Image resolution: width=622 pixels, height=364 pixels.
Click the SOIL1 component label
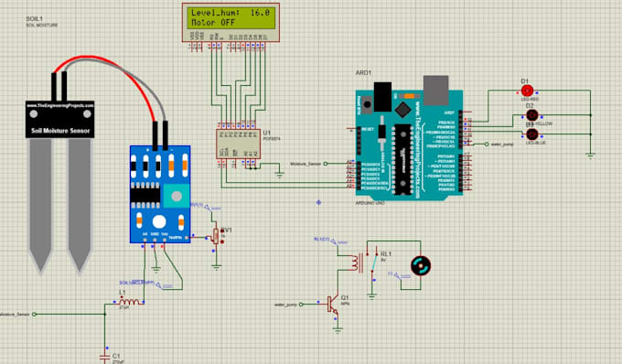(x=34, y=18)
